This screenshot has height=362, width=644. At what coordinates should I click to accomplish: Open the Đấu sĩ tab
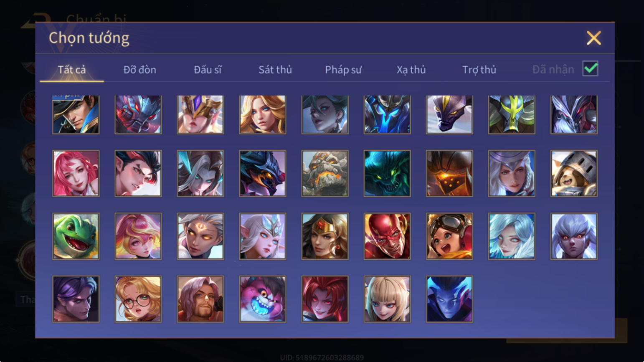208,70
